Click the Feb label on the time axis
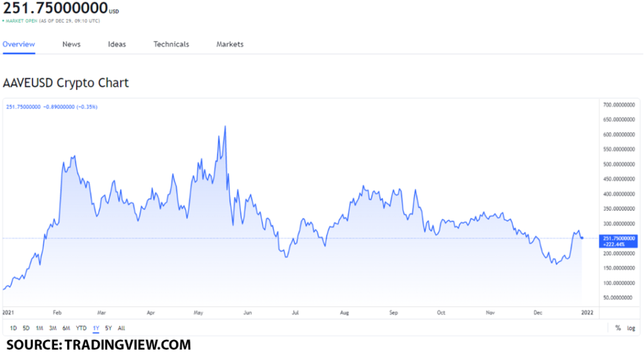 coord(57,313)
